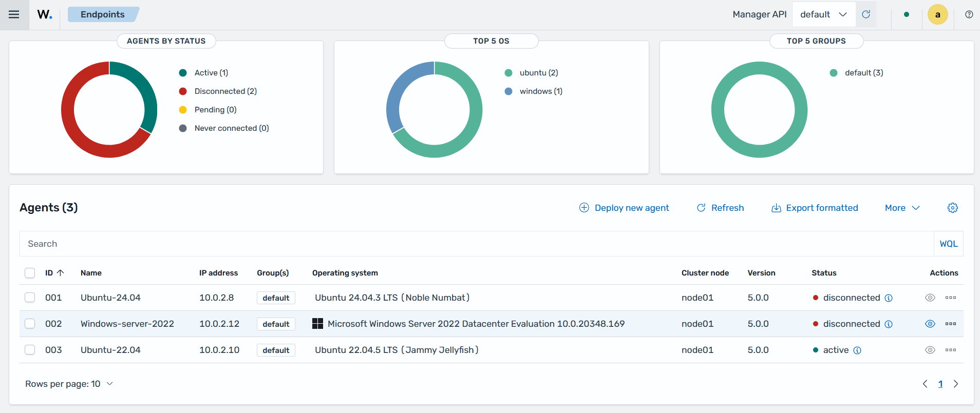980x413 pixels.
Task: Click the Windows logo in agent 002 row
Action: coord(317,324)
